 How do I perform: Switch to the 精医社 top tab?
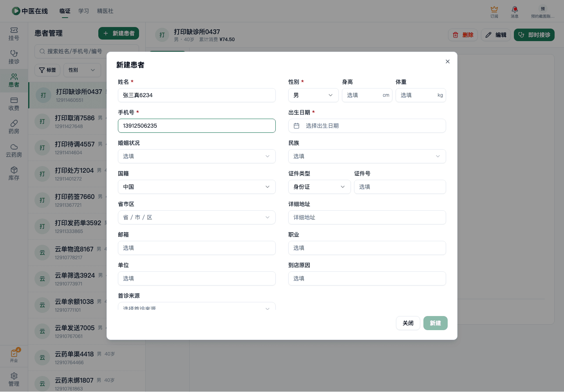coord(105,11)
